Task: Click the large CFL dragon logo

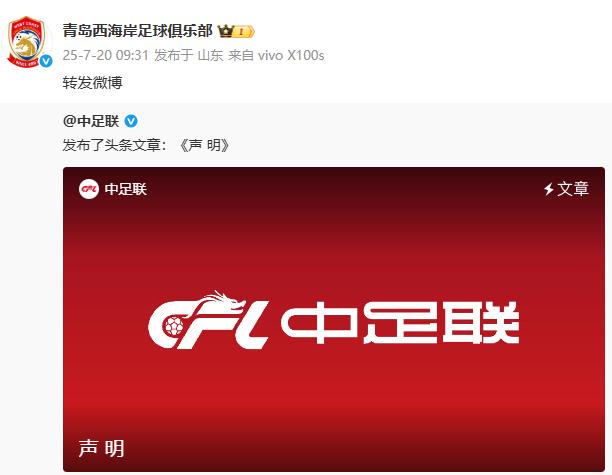Action: point(209,320)
